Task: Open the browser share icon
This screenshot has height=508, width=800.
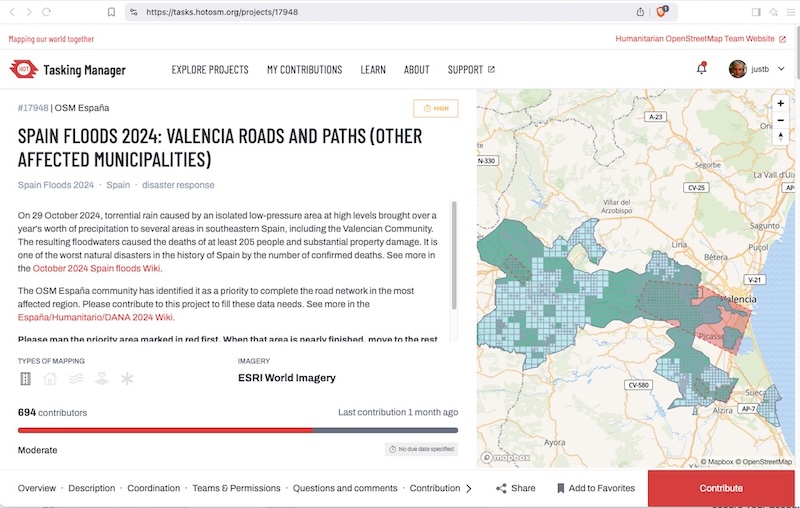Action: [x=640, y=12]
